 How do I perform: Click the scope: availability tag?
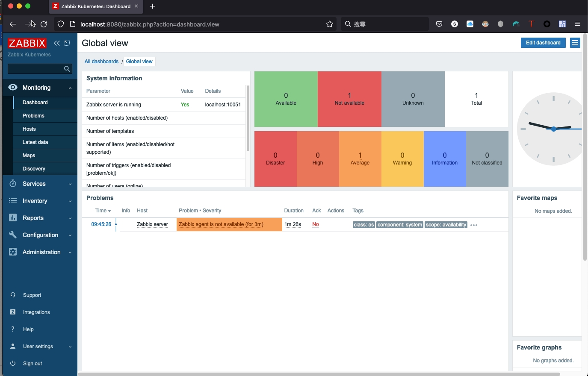point(446,225)
